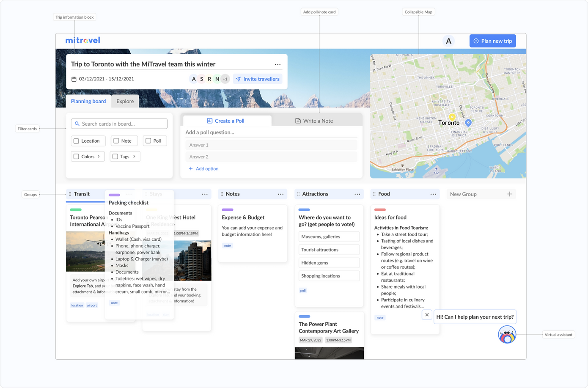The height and width of the screenshot is (388, 588).
Task: Click the Create a Poll chart icon
Action: tap(209, 121)
